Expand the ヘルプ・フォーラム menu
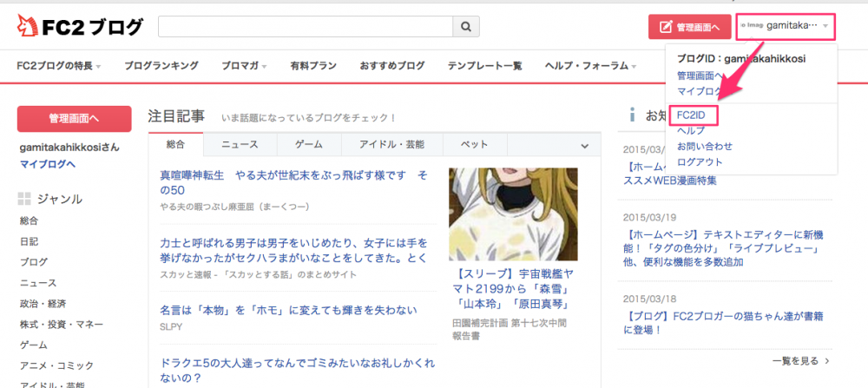The image size is (868, 388). pos(590,66)
